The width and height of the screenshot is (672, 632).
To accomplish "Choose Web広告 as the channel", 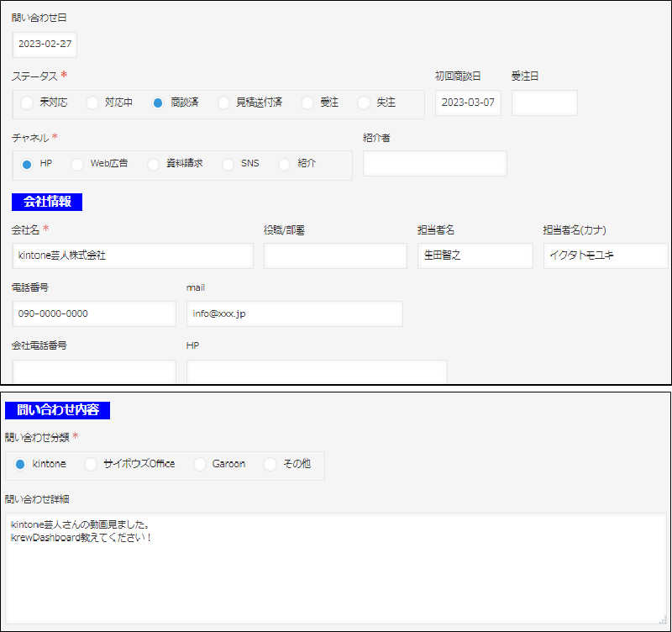I will pyautogui.click(x=77, y=164).
